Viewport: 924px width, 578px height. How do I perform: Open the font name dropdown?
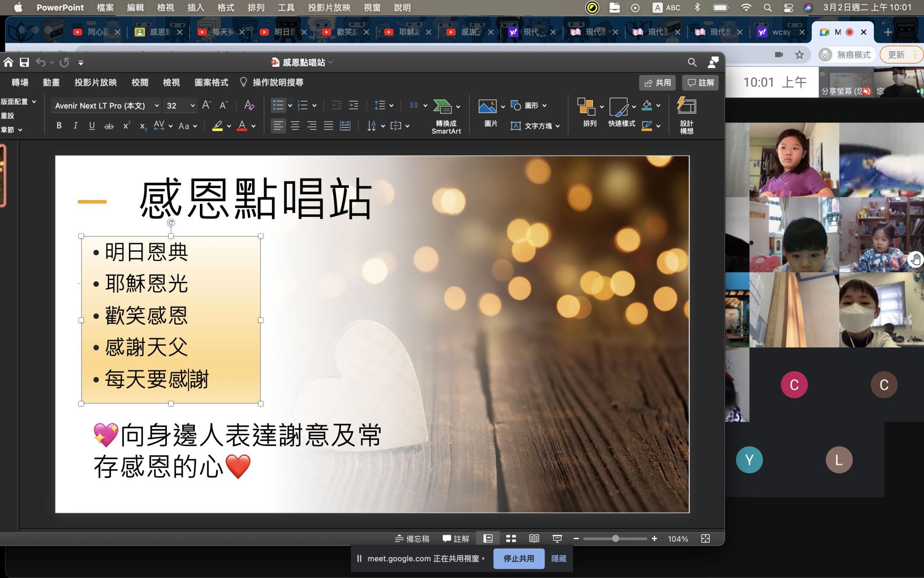[157, 106]
